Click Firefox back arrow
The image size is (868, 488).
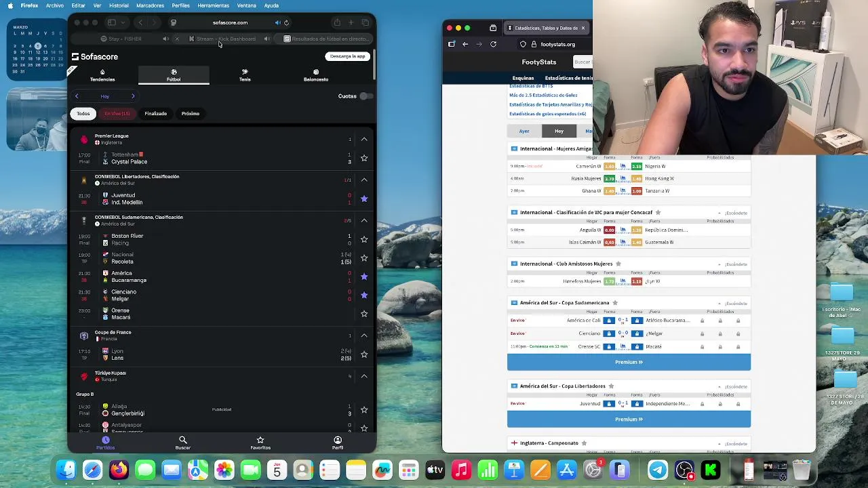pos(465,44)
